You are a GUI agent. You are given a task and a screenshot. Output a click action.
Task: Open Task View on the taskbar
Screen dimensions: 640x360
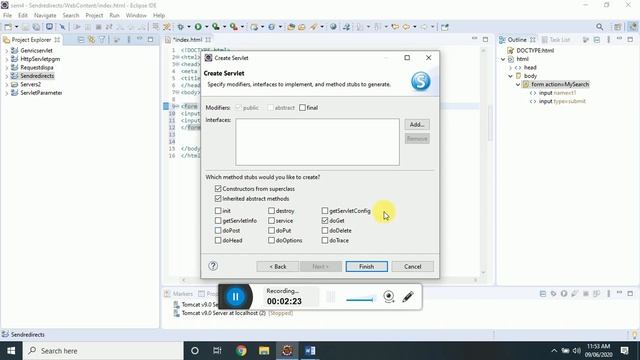click(217, 351)
